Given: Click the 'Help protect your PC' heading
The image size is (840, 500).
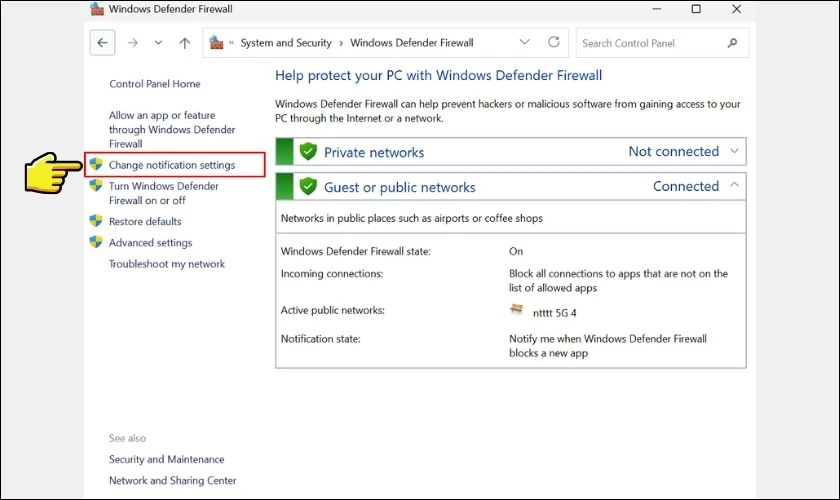Looking at the screenshot, I should tap(438, 75).
